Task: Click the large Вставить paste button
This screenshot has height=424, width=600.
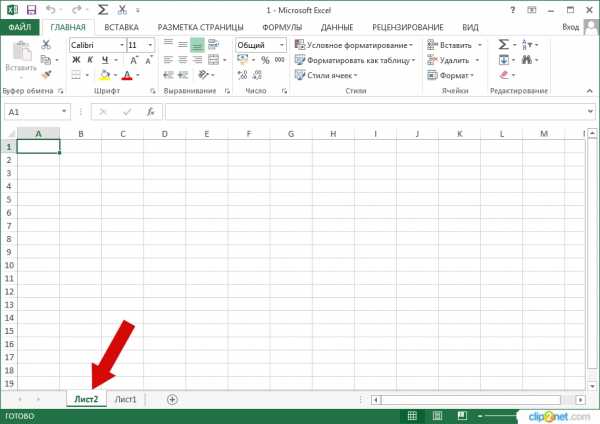Action: coord(21,58)
